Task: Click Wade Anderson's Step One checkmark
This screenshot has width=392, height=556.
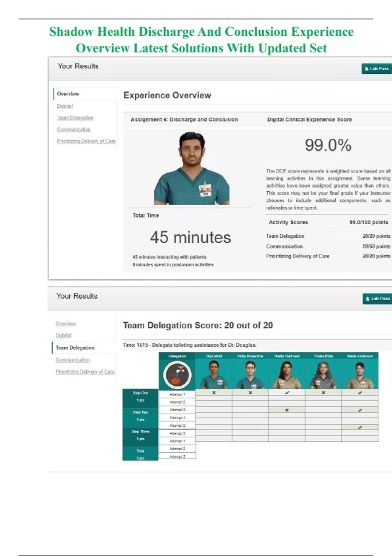Action: coord(360,392)
